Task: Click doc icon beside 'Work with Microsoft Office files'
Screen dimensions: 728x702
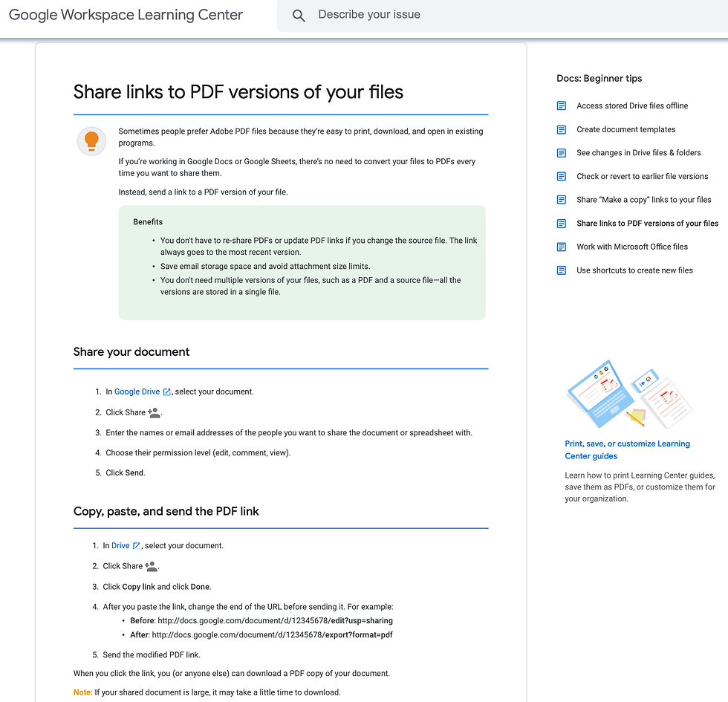Action: point(562,247)
